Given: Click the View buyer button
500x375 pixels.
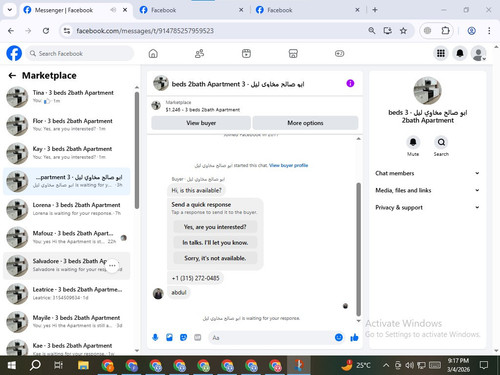Looking at the screenshot, I should [x=201, y=123].
